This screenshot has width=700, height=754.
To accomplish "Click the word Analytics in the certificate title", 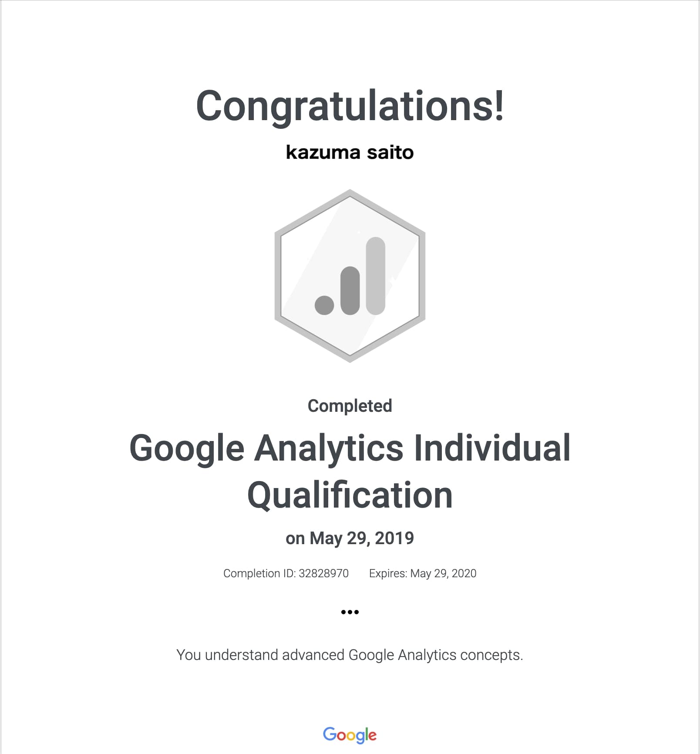I will (x=329, y=448).
